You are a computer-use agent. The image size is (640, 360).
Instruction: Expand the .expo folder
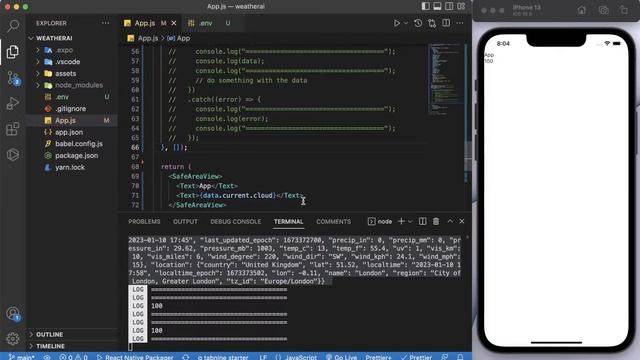(x=38, y=50)
